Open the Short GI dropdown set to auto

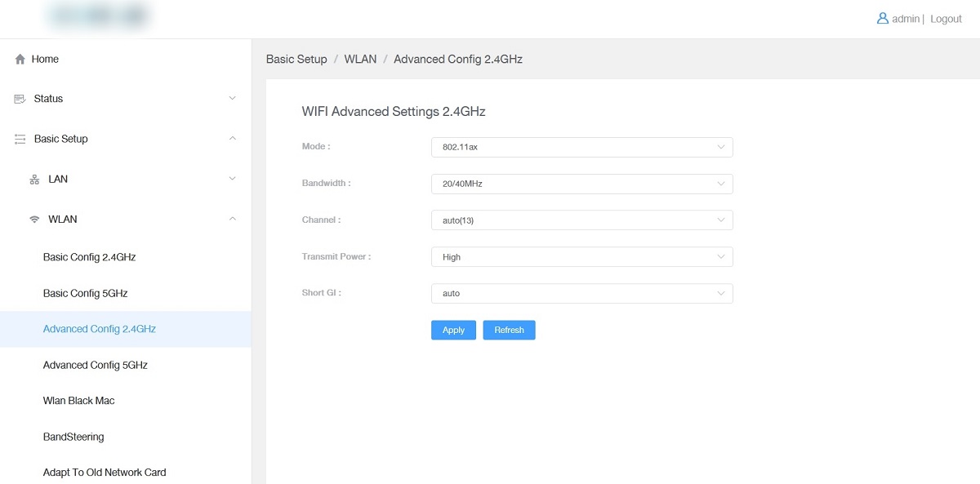581,293
